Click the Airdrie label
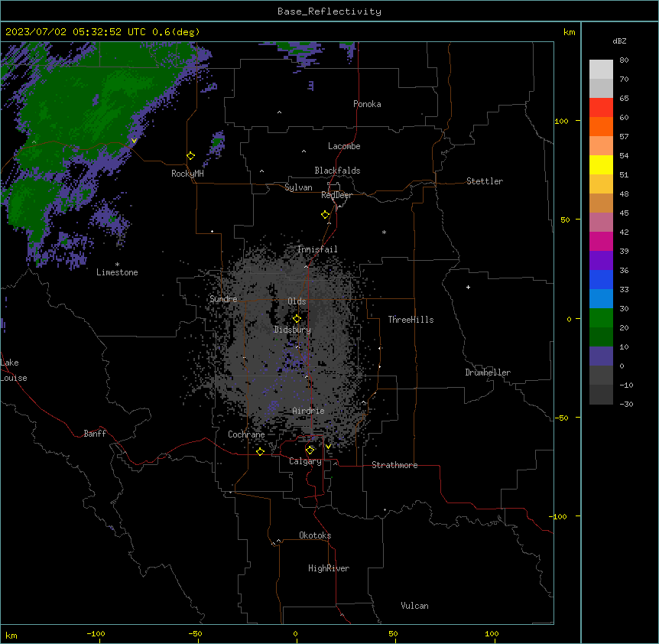The width and height of the screenshot is (659, 644). pos(308,411)
